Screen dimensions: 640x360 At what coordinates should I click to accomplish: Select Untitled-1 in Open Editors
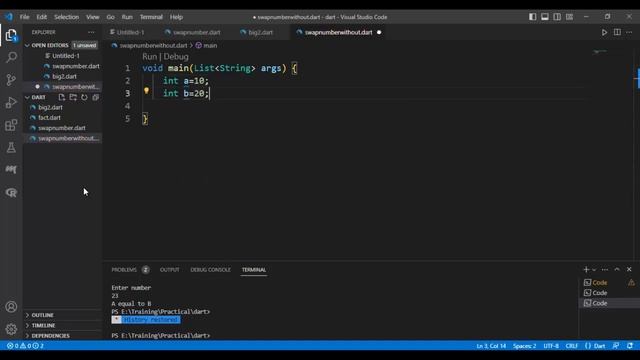[65, 56]
